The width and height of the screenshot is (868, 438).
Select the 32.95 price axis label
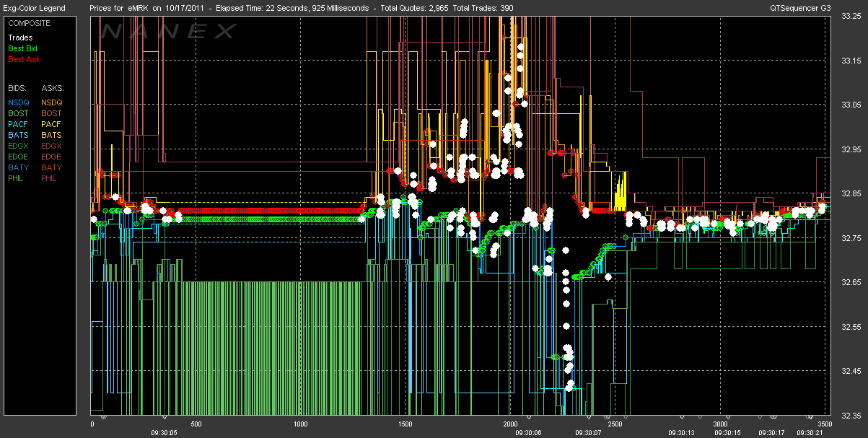851,149
